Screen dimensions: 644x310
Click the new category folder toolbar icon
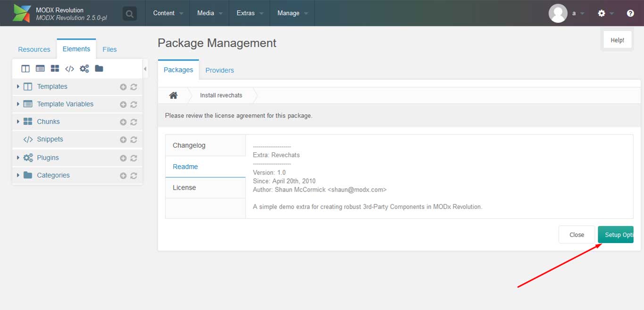tap(99, 69)
